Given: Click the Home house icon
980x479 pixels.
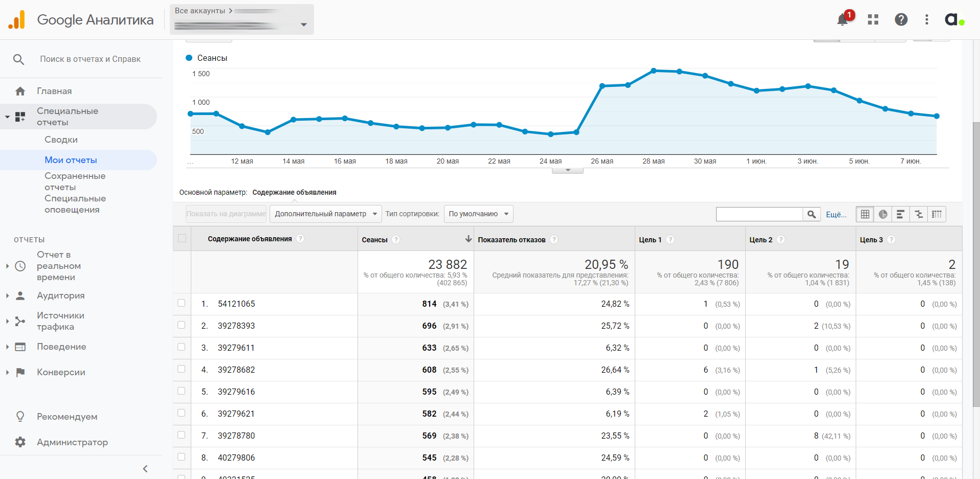Looking at the screenshot, I should 20,91.
